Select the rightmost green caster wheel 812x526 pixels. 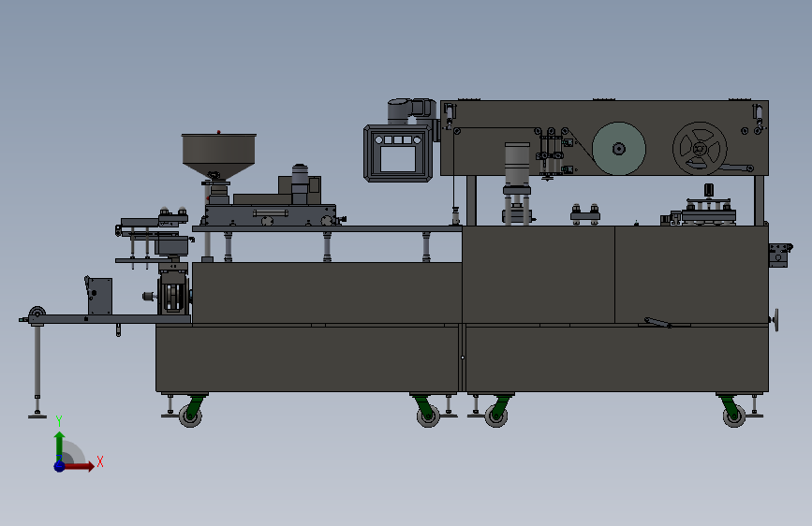(734, 416)
